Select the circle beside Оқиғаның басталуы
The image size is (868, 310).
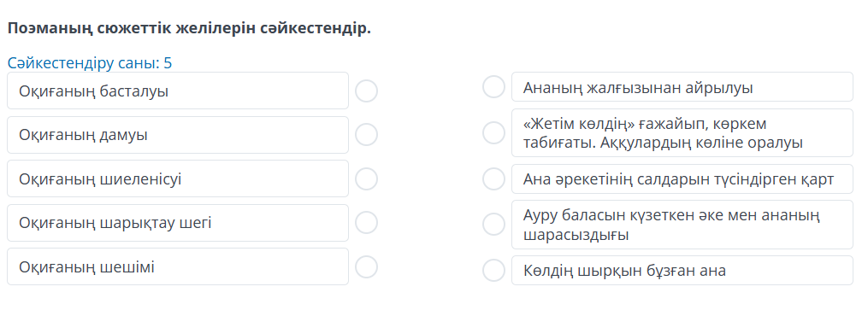tap(367, 91)
